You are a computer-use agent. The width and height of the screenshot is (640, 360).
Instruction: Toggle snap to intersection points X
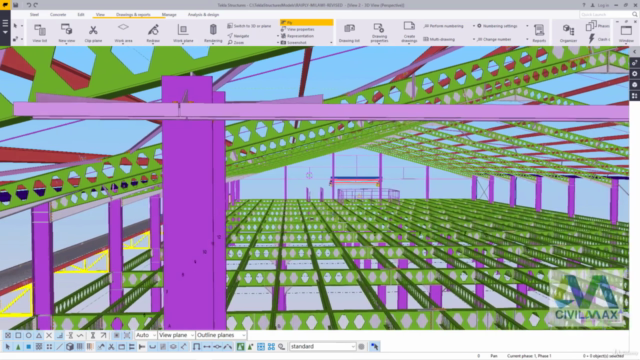click(x=49, y=335)
